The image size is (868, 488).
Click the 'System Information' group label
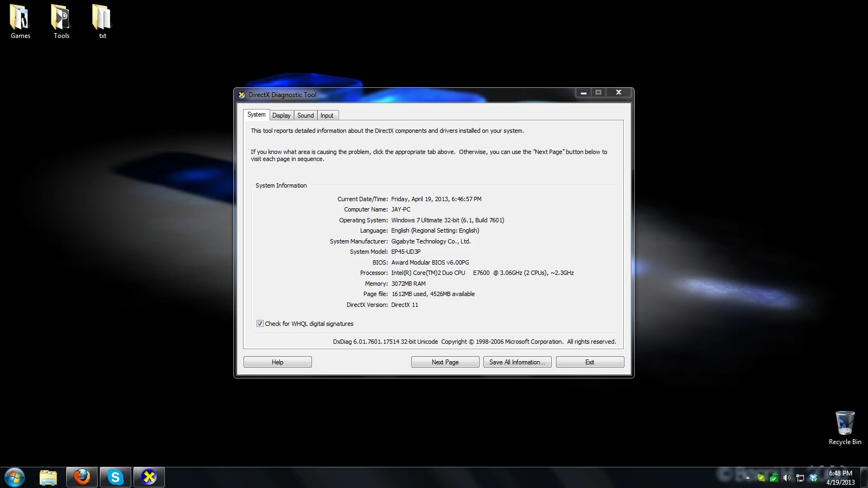click(281, 185)
